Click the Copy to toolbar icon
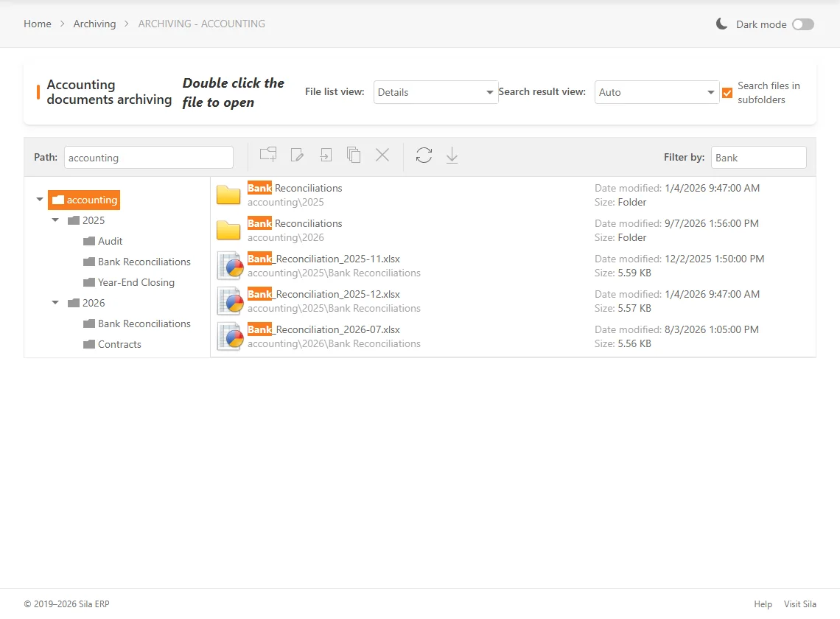Viewport: 840px width, 619px height. (354, 155)
